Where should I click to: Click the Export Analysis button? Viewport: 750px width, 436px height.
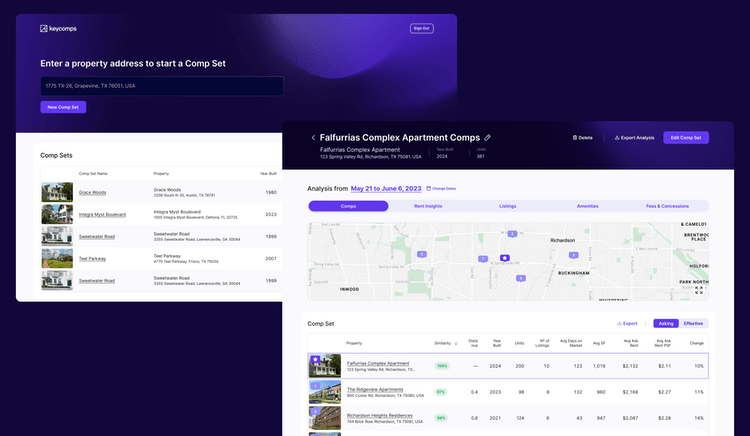634,137
